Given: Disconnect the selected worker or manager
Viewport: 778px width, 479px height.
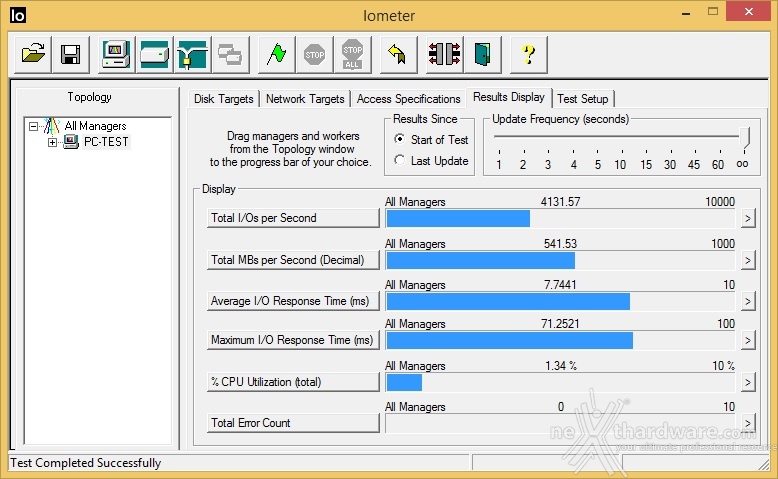Looking at the screenshot, I should [x=444, y=55].
